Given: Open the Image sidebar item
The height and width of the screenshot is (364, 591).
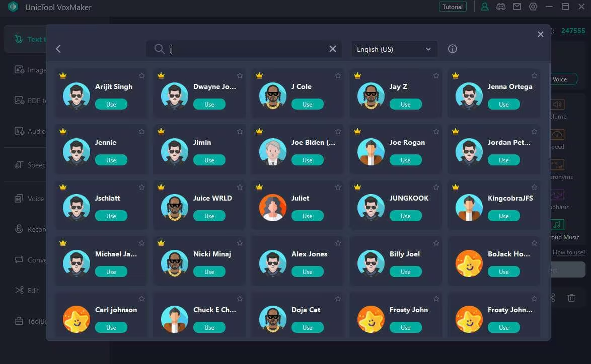Looking at the screenshot, I should [x=30, y=70].
